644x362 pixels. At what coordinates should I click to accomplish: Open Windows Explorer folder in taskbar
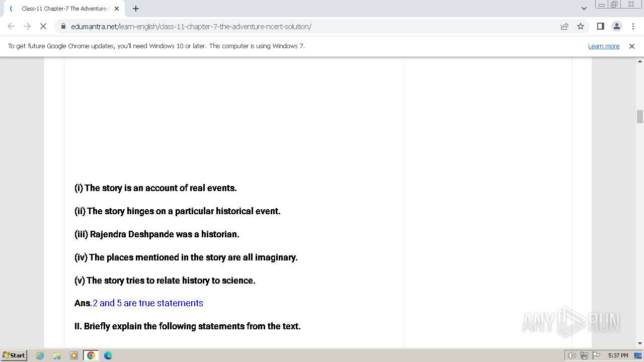tap(57, 355)
